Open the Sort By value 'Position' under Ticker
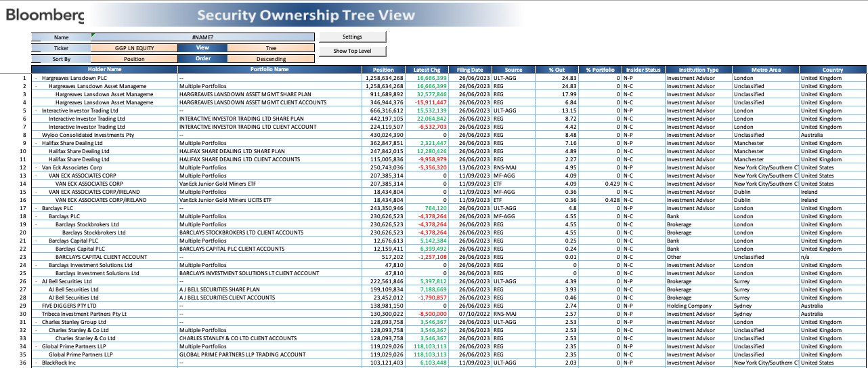 (134, 59)
